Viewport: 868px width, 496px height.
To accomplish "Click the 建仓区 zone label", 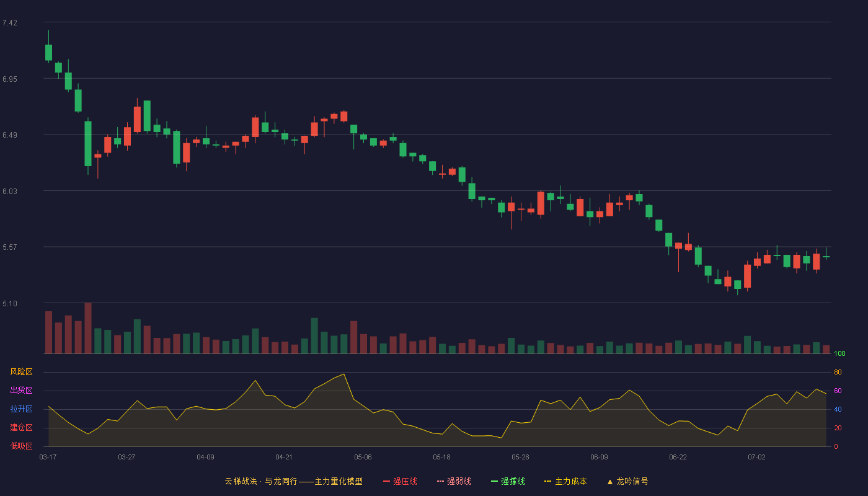I will [x=21, y=428].
